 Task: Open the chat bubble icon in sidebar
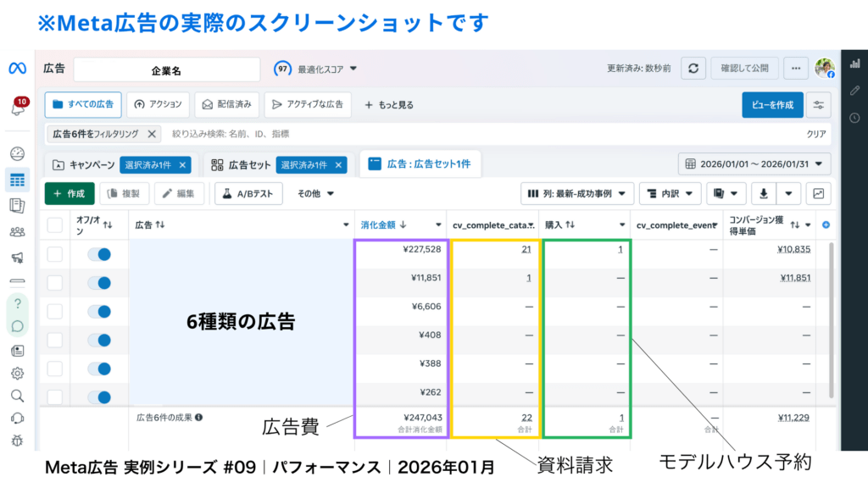point(17,326)
